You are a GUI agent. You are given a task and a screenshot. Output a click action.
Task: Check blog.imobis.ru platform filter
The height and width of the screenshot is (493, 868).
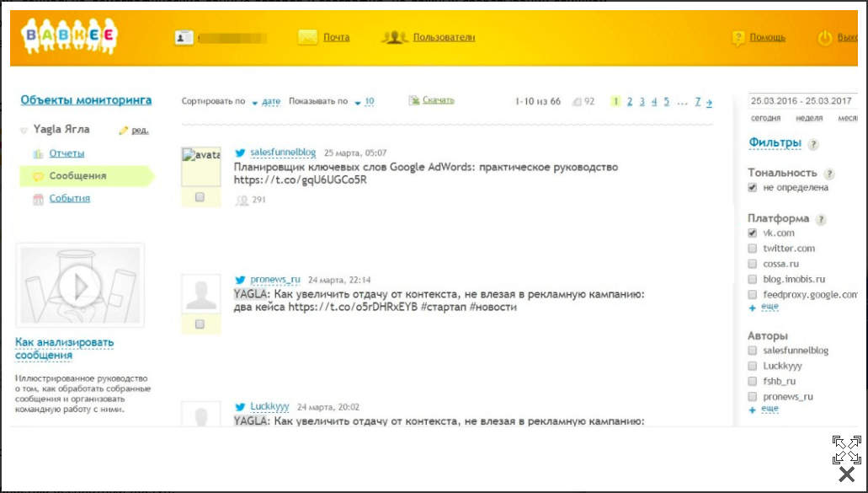coord(753,279)
